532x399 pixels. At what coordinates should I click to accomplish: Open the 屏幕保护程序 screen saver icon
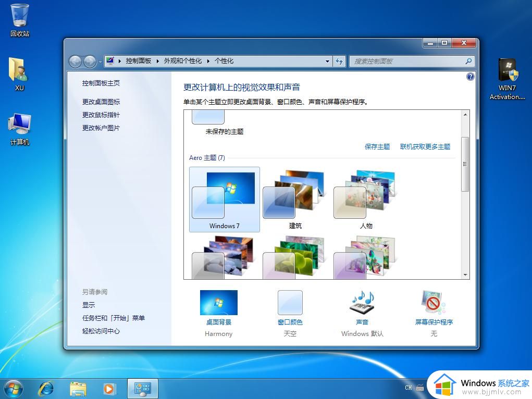pos(434,302)
